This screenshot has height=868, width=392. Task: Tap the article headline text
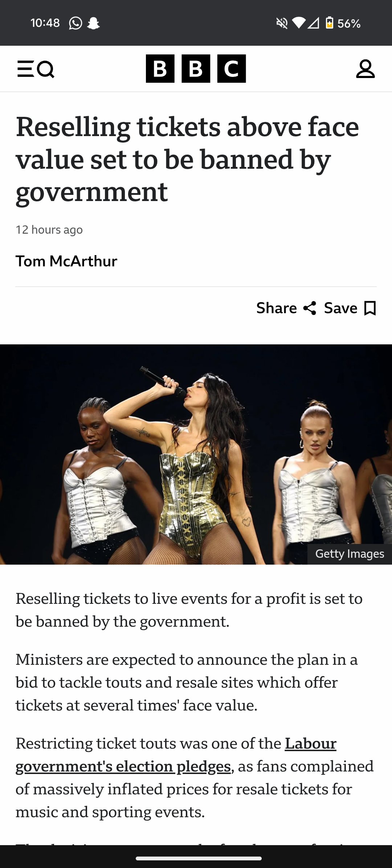click(187, 159)
